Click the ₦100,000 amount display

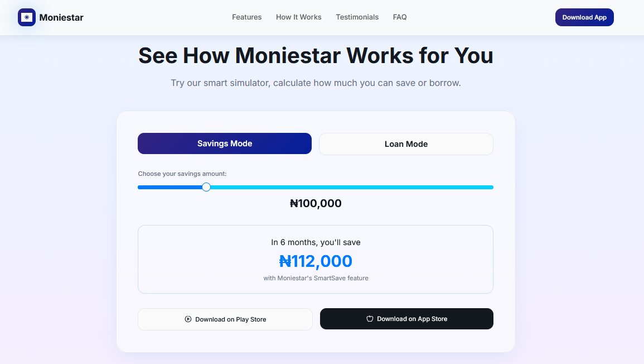(315, 203)
